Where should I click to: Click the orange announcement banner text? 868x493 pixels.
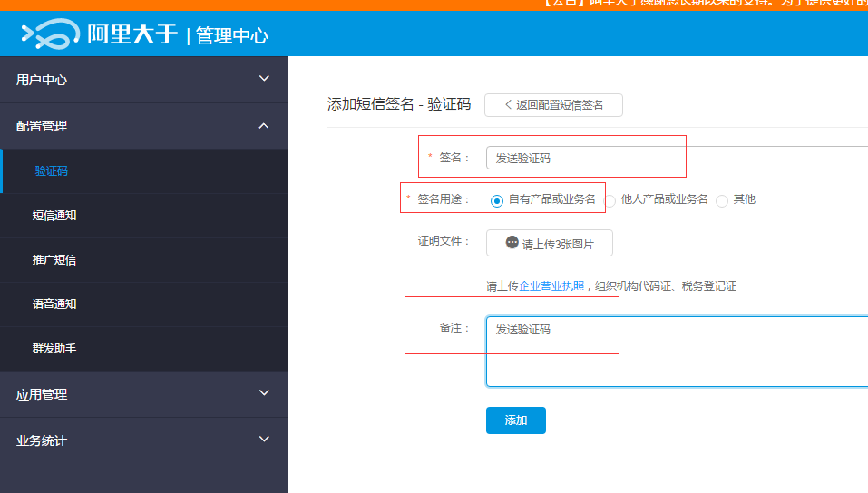click(x=704, y=4)
